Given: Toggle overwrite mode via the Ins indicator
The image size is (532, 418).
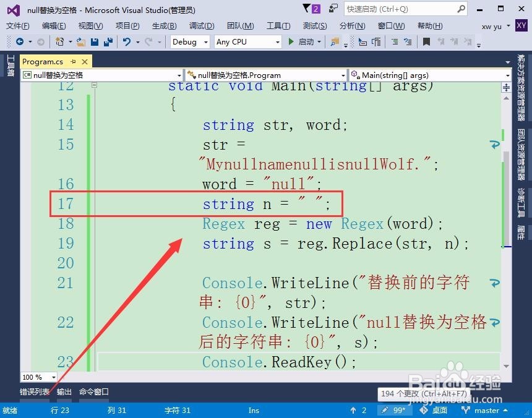Looking at the screenshot, I should tap(253, 410).
